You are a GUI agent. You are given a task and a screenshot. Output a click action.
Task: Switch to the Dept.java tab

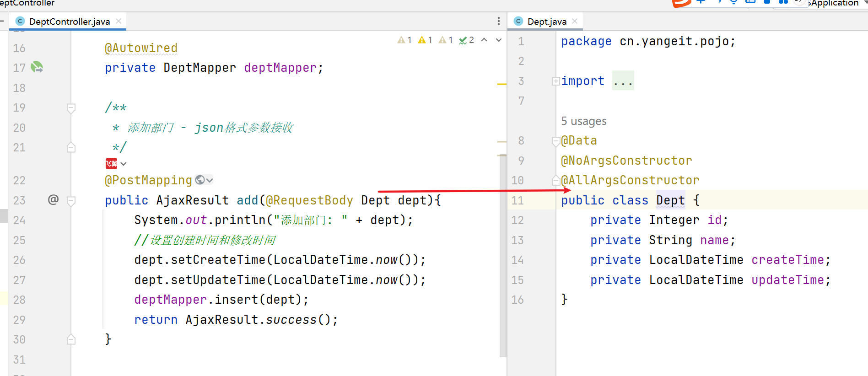[x=546, y=21]
